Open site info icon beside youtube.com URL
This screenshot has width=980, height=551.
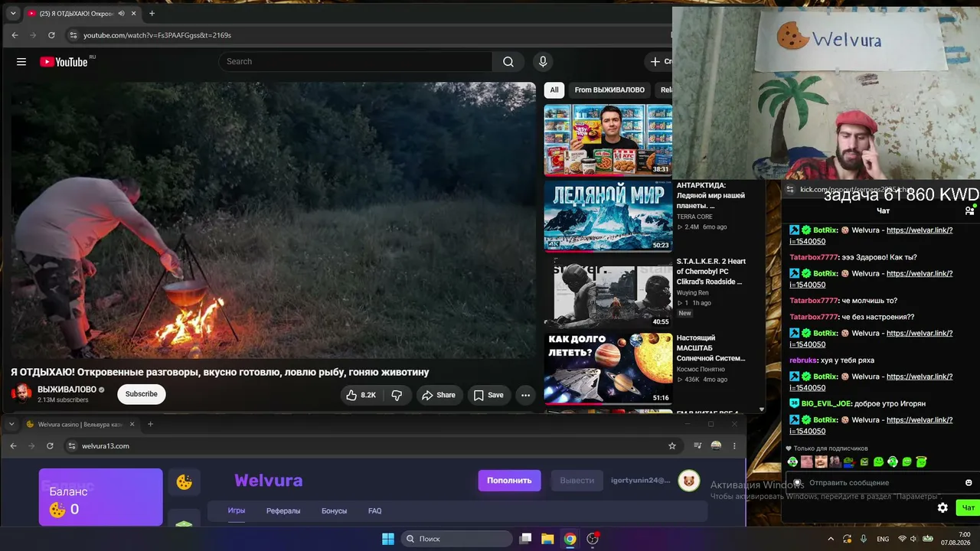coord(73,35)
